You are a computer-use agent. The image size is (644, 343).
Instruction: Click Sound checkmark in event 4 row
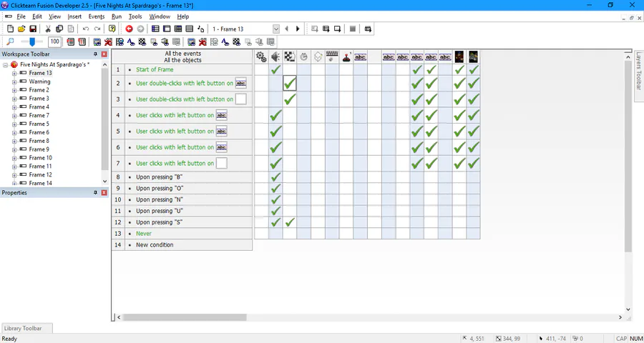(275, 116)
